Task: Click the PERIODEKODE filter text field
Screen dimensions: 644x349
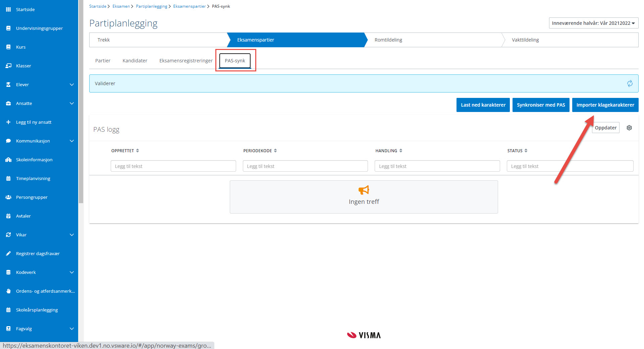Action: tap(305, 166)
